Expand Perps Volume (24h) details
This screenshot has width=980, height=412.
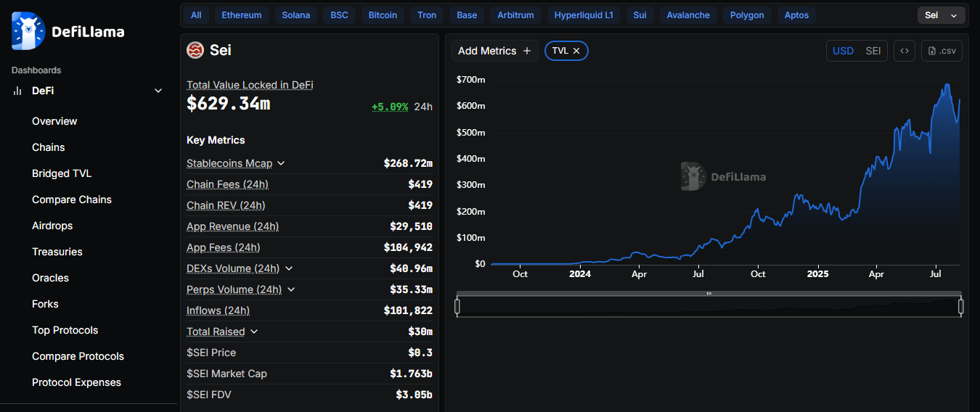[x=291, y=289]
